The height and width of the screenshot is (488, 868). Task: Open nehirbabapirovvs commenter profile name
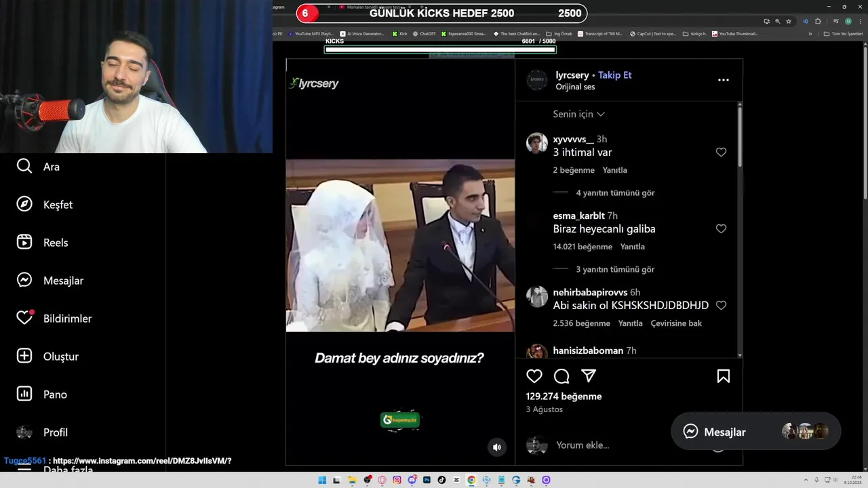590,293
